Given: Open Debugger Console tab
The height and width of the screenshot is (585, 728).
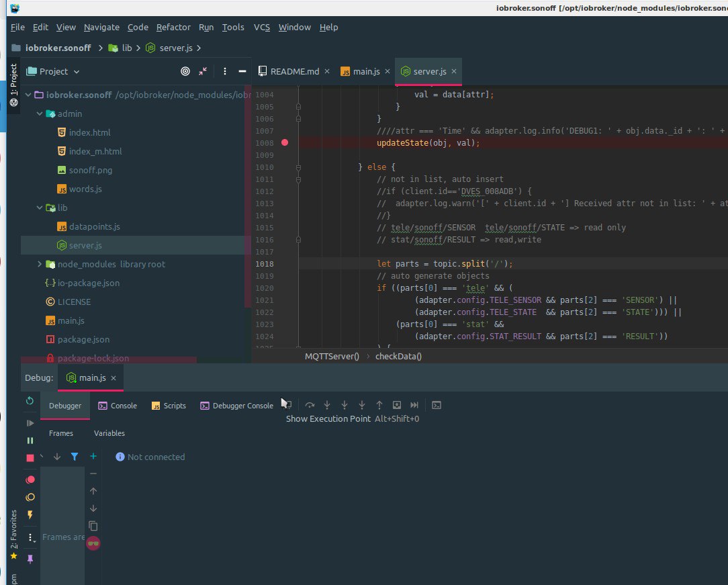Looking at the screenshot, I should click(237, 406).
